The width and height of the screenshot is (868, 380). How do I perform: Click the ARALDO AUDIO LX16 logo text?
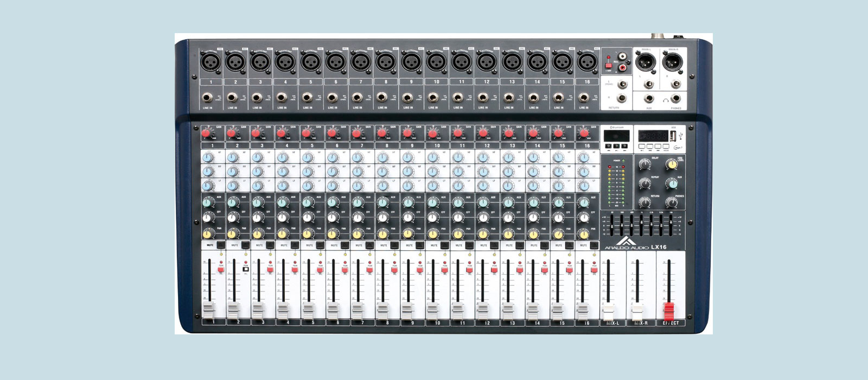coord(636,247)
